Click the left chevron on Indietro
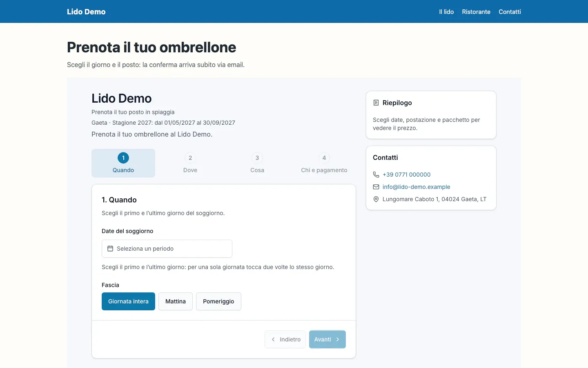The height and width of the screenshot is (368, 588). click(x=273, y=339)
